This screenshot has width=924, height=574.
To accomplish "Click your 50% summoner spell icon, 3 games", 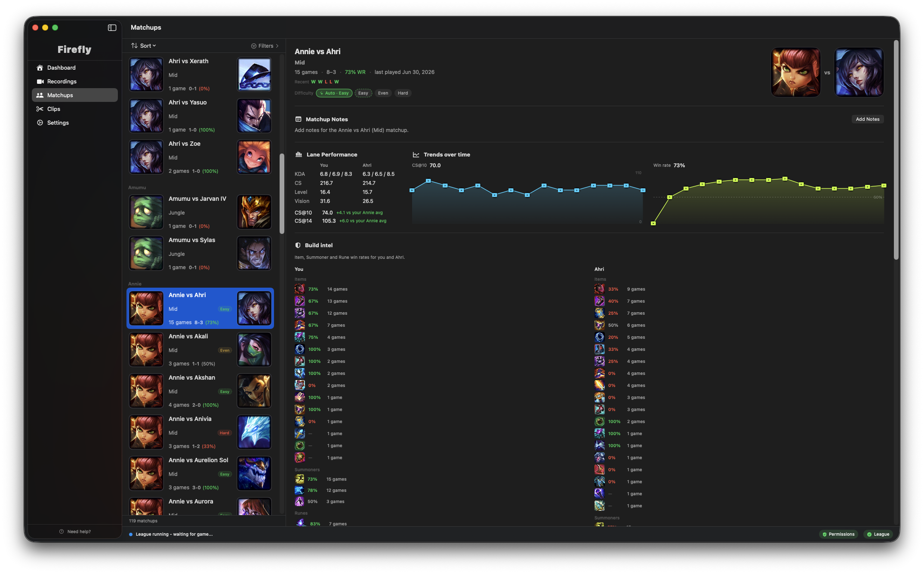I will point(299,501).
